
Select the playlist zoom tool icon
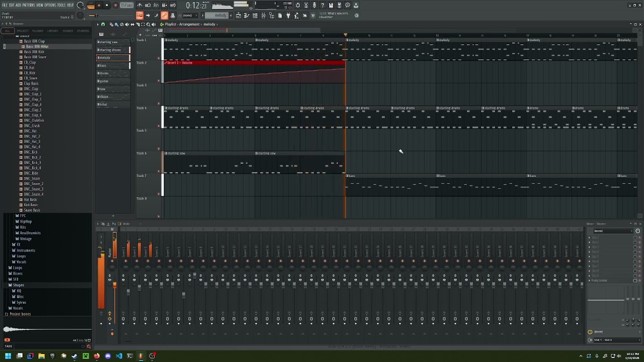click(148, 24)
